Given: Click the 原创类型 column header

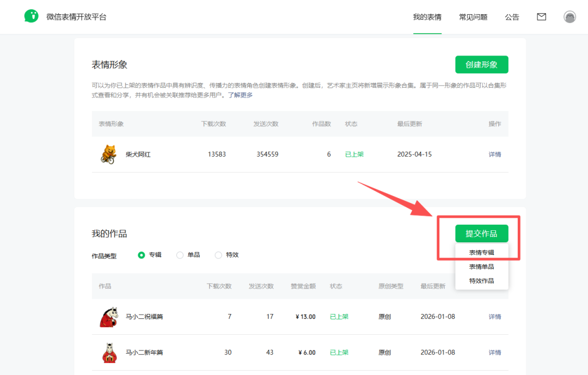Looking at the screenshot, I should coord(391,286).
